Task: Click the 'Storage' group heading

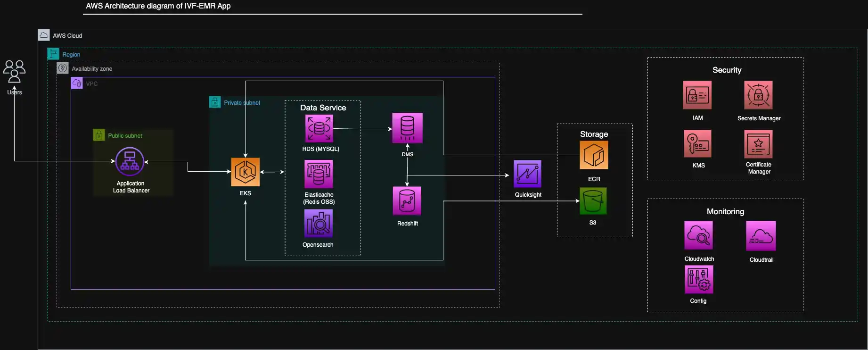Action: [x=594, y=134]
